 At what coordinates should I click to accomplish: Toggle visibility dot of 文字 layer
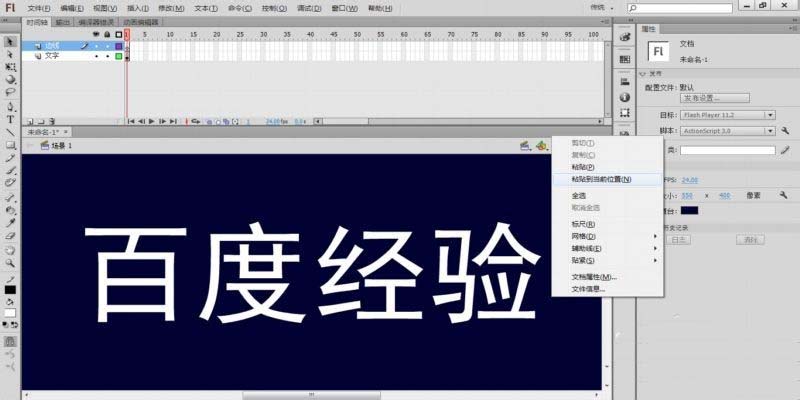(x=96, y=56)
